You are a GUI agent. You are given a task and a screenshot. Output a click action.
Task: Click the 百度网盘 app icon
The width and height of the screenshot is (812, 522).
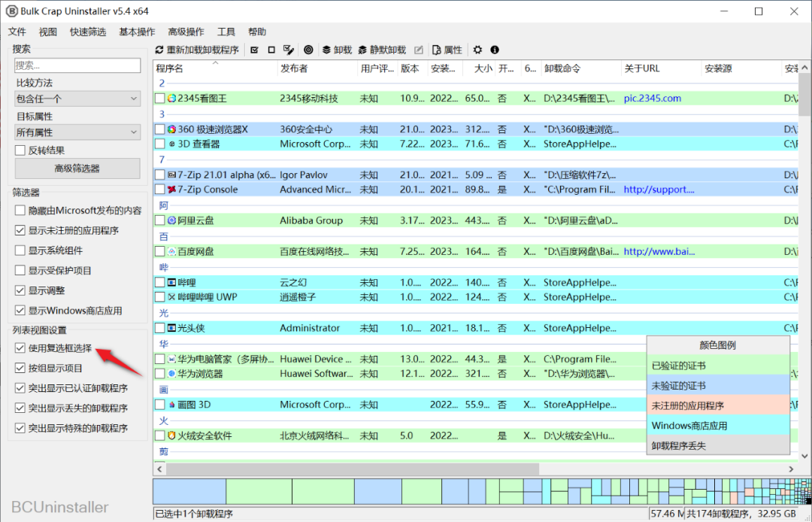point(172,252)
